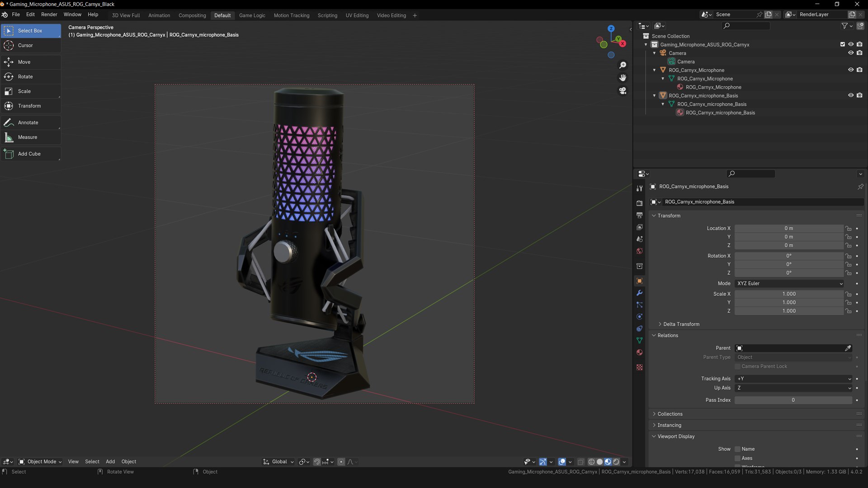The width and height of the screenshot is (868, 488).
Task: Select the Annotate tool
Action: point(31,122)
